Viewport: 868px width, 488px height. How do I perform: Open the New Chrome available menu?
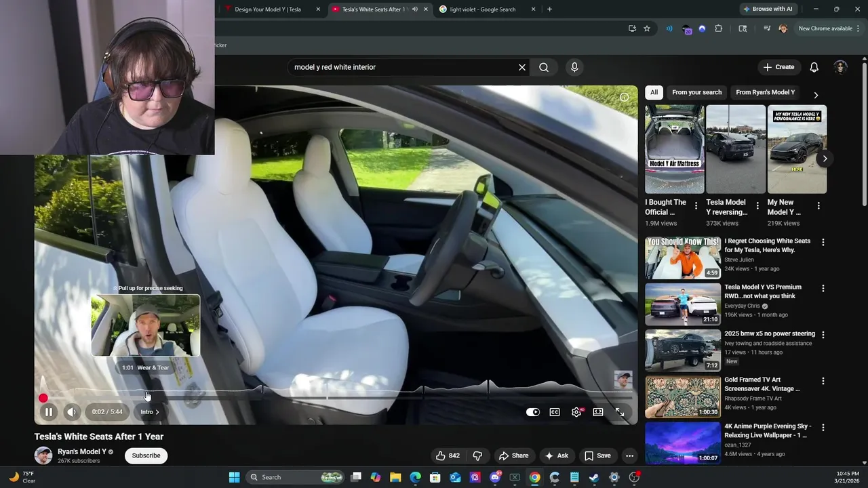point(829,28)
